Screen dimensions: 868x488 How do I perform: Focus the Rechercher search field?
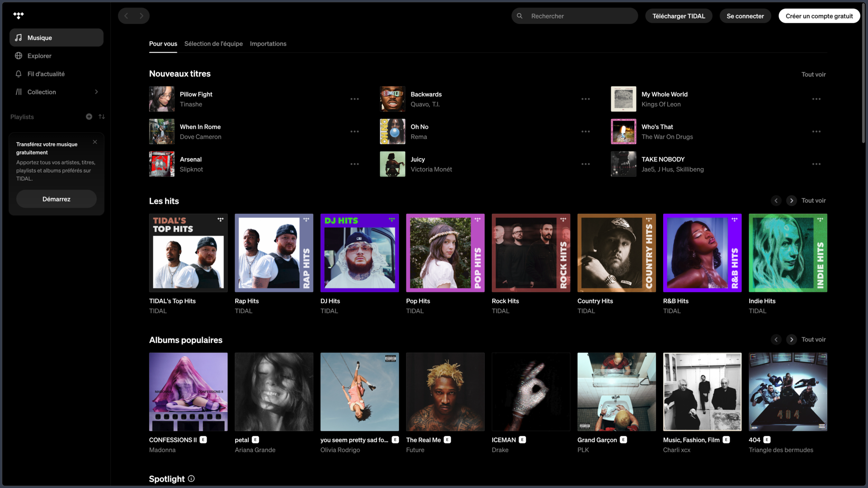575,16
